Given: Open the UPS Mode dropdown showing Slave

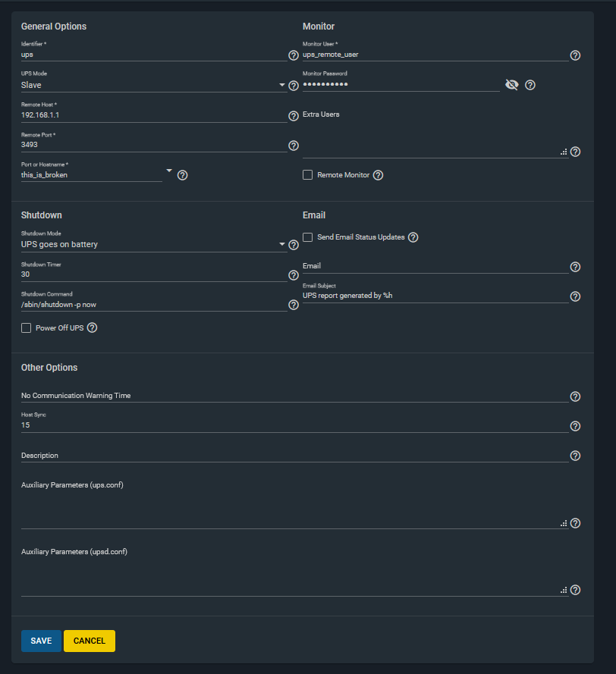Looking at the screenshot, I should (154, 85).
